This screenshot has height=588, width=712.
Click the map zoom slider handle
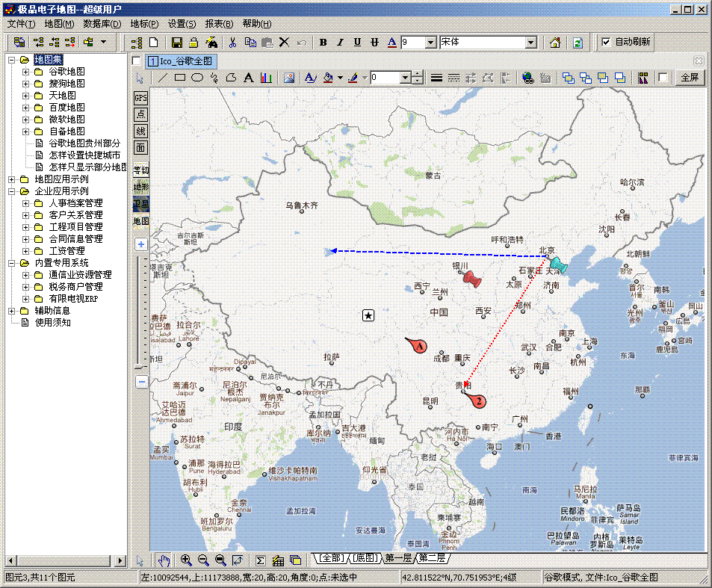click(x=140, y=366)
